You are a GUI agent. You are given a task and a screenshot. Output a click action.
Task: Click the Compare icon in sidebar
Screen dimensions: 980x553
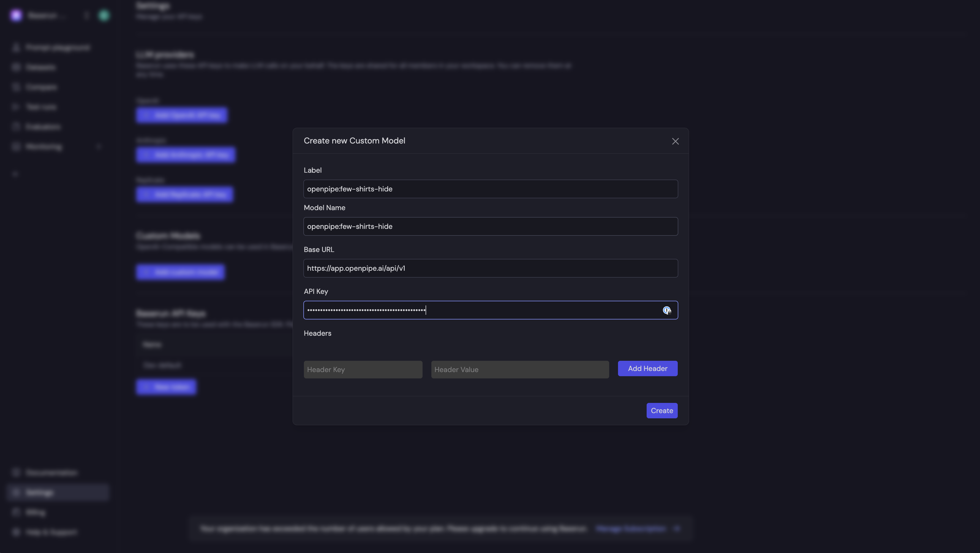[16, 87]
